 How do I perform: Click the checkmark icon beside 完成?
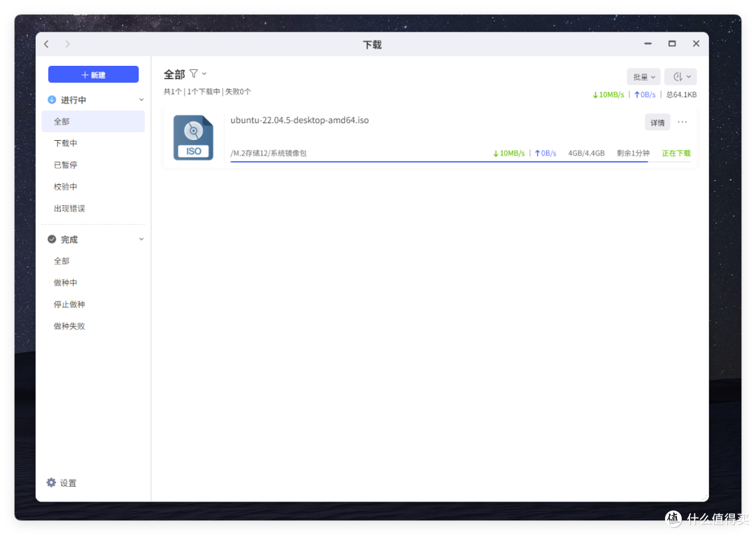[x=51, y=239]
